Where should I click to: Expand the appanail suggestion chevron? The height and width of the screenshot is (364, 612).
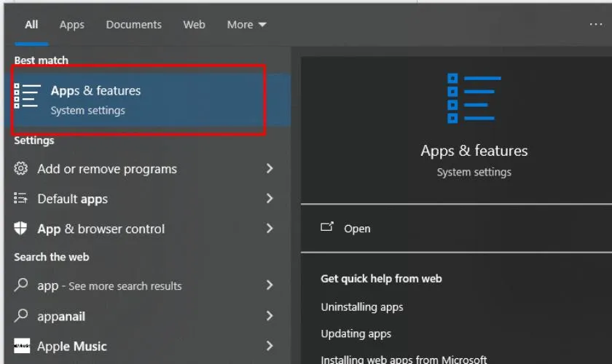[270, 316]
